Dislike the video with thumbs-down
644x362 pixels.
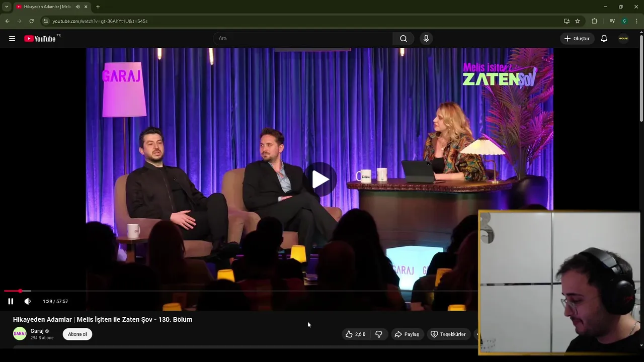(x=379, y=334)
